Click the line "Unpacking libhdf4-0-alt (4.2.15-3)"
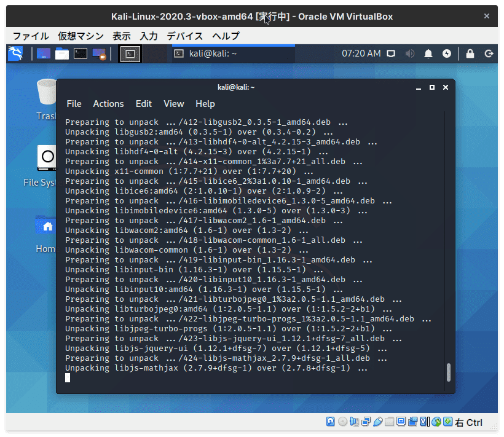 pos(197,152)
